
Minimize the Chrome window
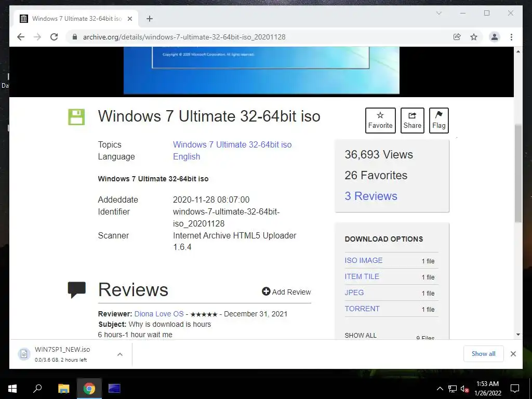point(463,13)
